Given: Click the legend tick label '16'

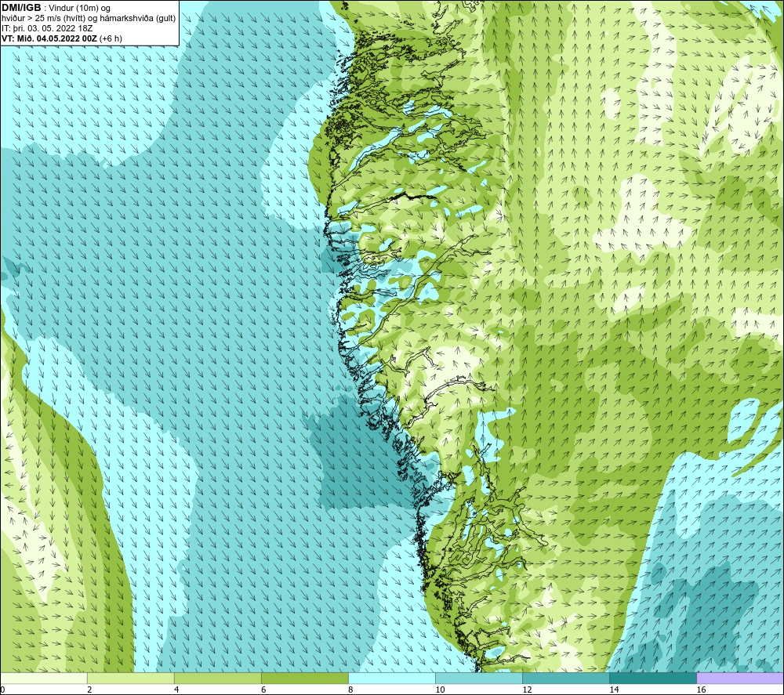Looking at the screenshot, I should click(700, 690).
